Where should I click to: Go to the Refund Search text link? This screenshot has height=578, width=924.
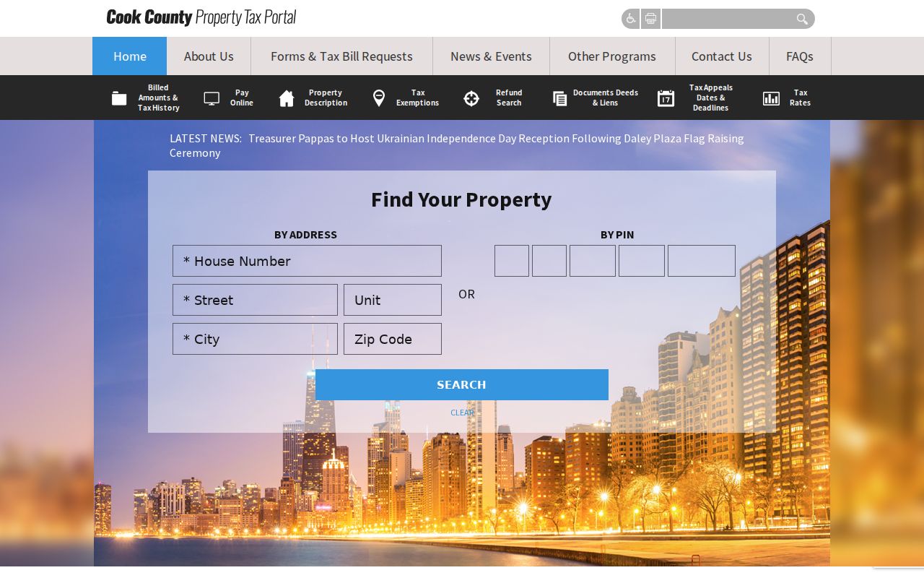coord(509,98)
